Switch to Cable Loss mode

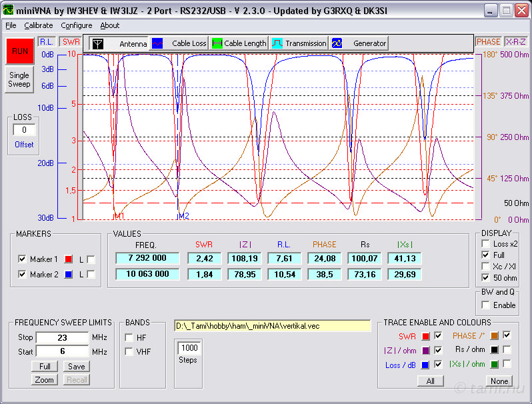click(x=158, y=43)
